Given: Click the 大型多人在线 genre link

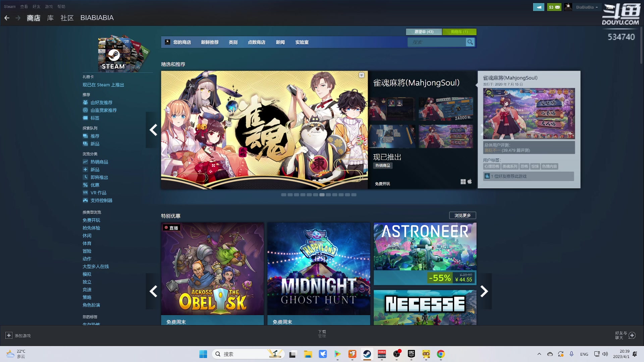Looking at the screenshot, I should point(96,266).
